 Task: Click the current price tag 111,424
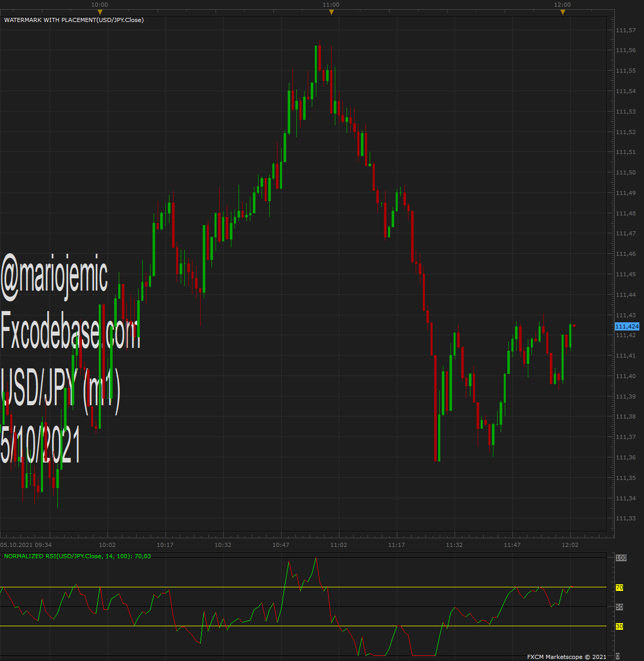(x=627, y=326)
